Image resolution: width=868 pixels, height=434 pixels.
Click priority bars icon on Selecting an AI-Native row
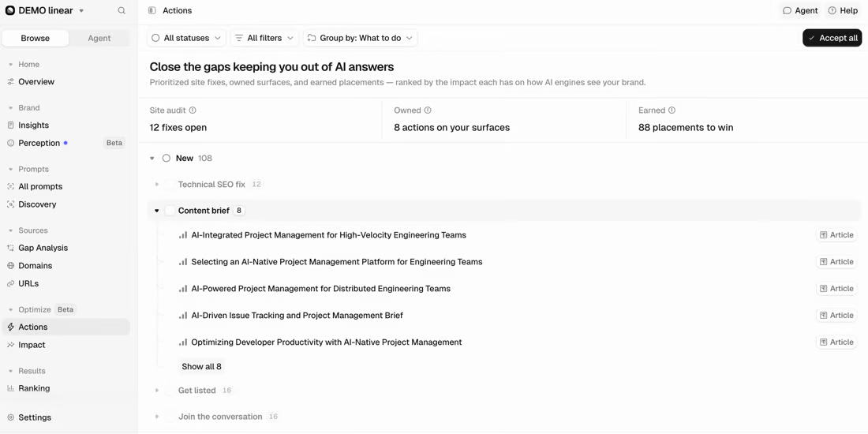coord(183,262)
